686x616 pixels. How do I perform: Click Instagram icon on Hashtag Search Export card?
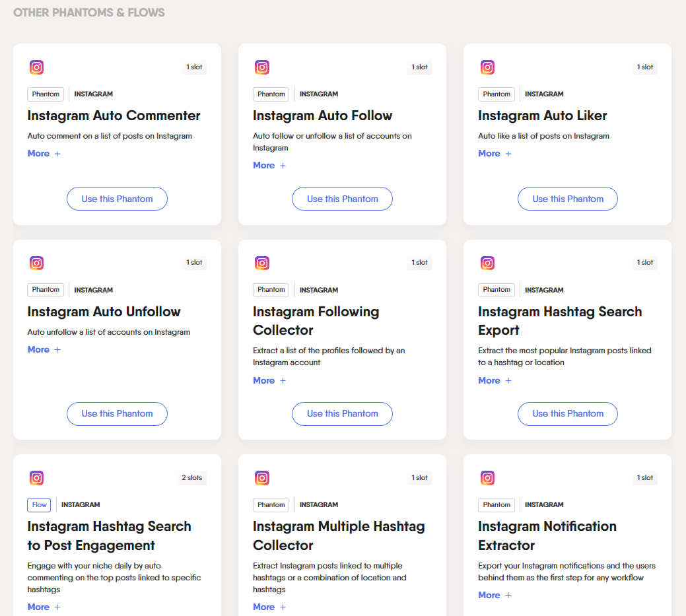point(487,263)
